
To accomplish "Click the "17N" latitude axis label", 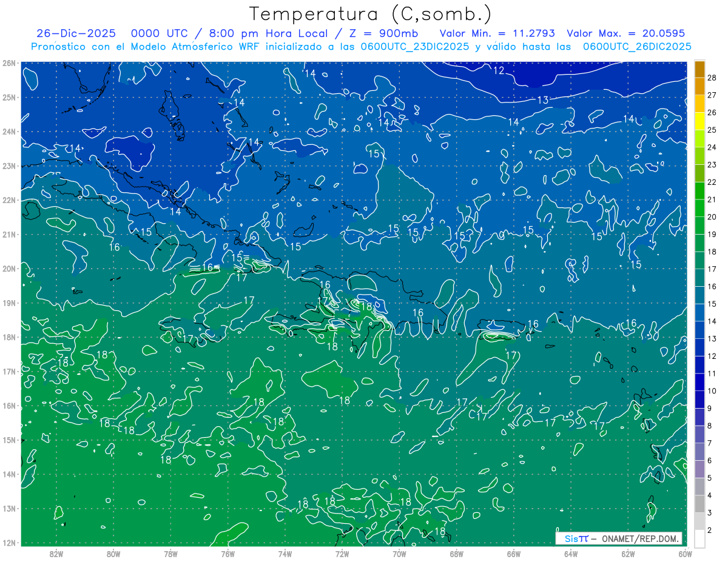I will [8, 371].
